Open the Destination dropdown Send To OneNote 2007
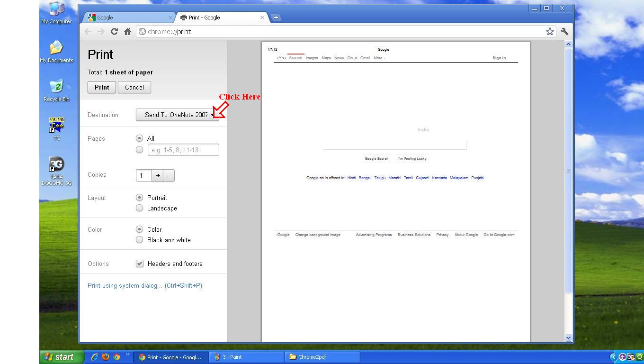 pyautogui.click(x=178, y=115)
